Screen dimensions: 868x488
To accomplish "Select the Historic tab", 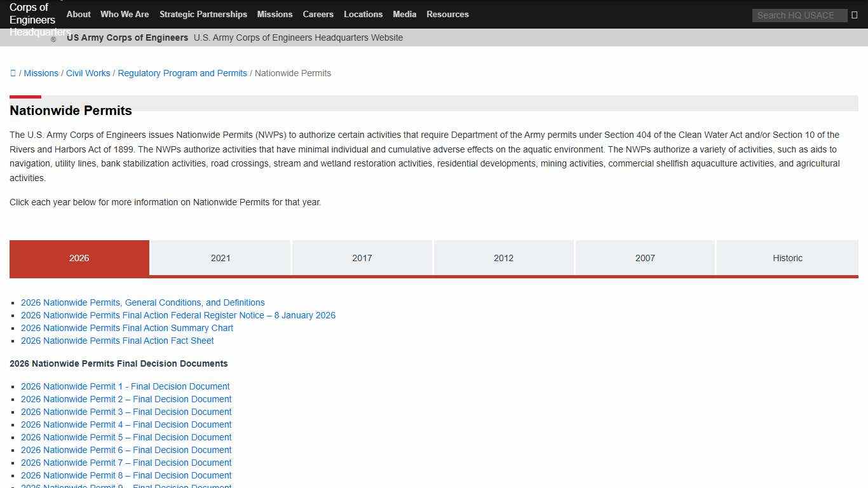I will click(787, 258).
